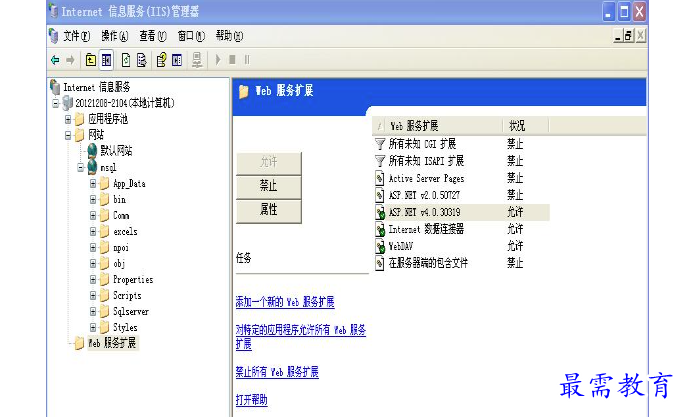Expand the excels folder node
The image size is (681, 417).
pos(93,232)
